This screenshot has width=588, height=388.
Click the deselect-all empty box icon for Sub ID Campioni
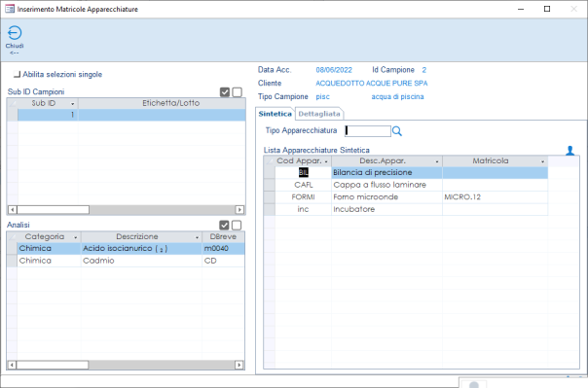click(237, 92)
